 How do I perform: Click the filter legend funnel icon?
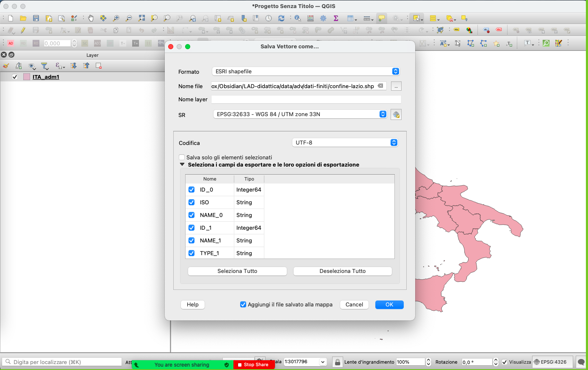coord(44,66)
